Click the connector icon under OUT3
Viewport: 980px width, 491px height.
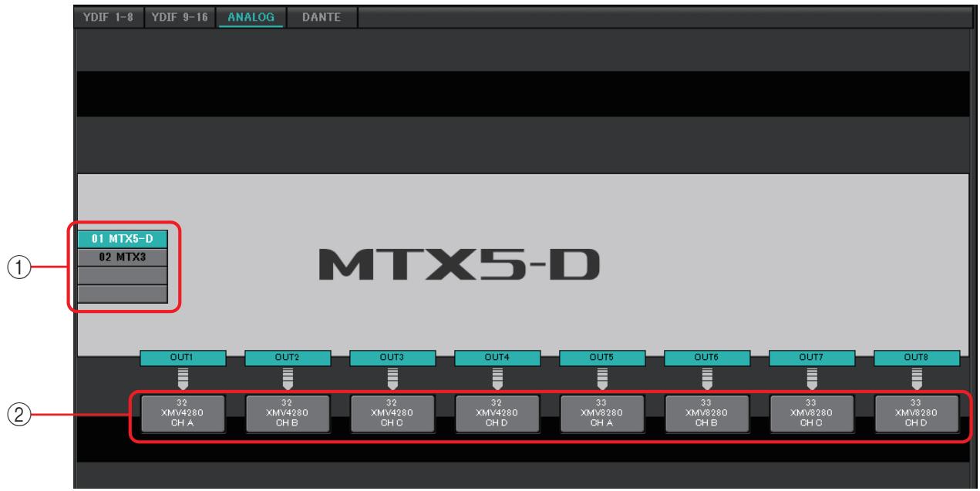(392, 379)
